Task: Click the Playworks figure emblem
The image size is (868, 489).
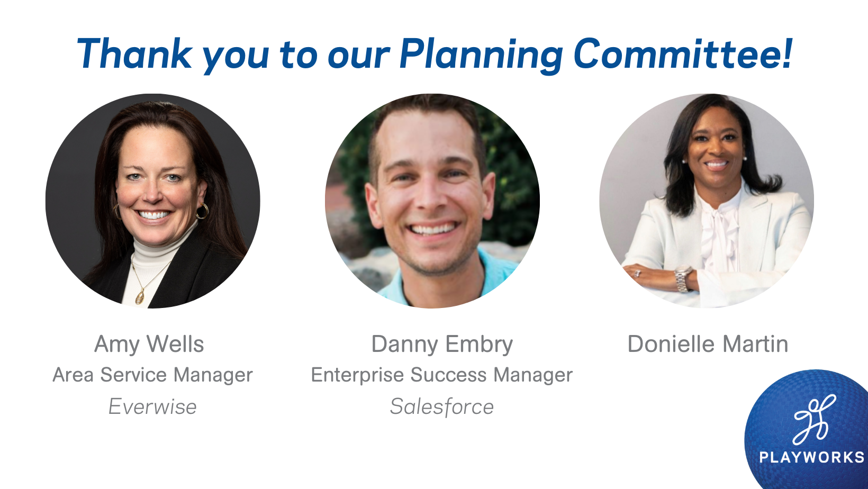Action: pos(814,420)
